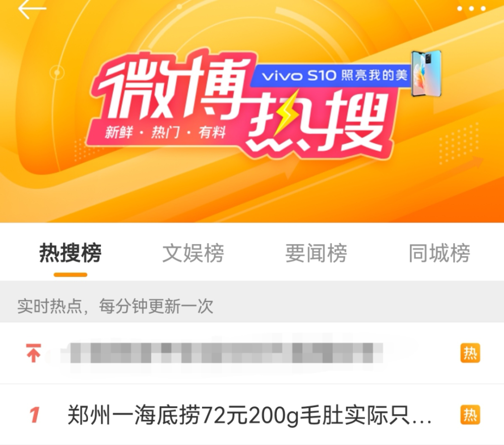Tap the lightning bolt in the logo

(284, 113)
